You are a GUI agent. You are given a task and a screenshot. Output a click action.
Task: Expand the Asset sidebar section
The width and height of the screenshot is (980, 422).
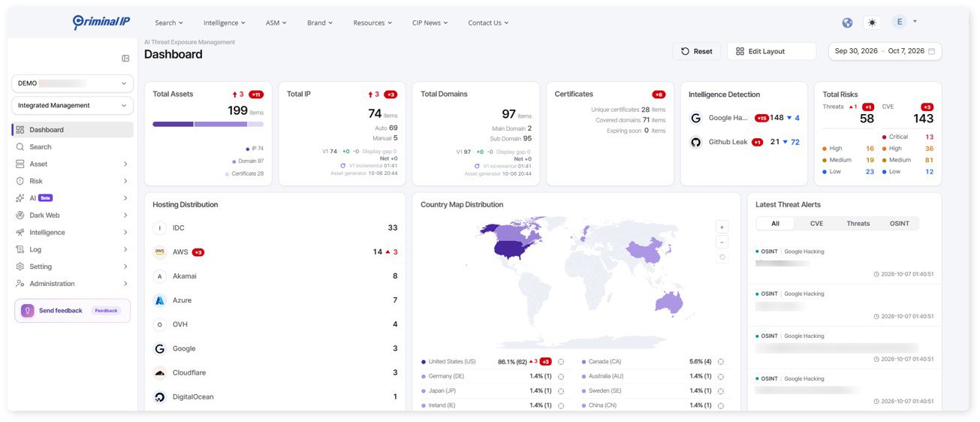(x=125, y=164)
